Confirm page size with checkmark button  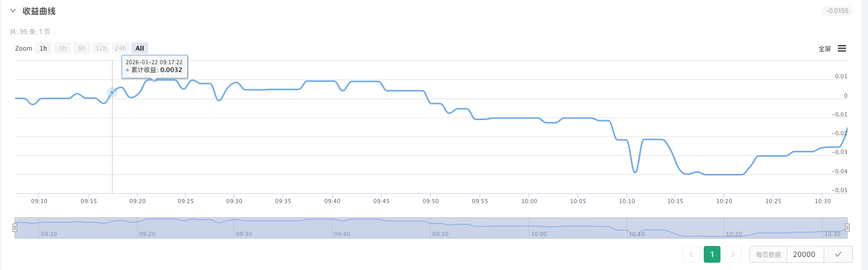[838, 254]
